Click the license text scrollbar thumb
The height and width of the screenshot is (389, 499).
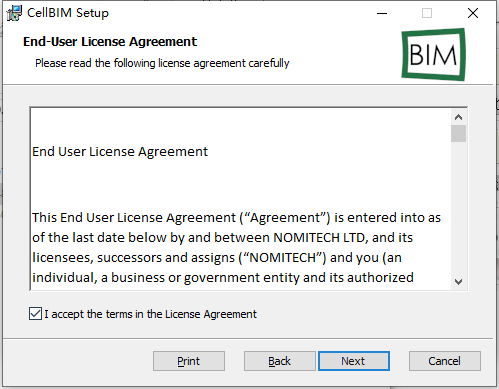(458, 134)
